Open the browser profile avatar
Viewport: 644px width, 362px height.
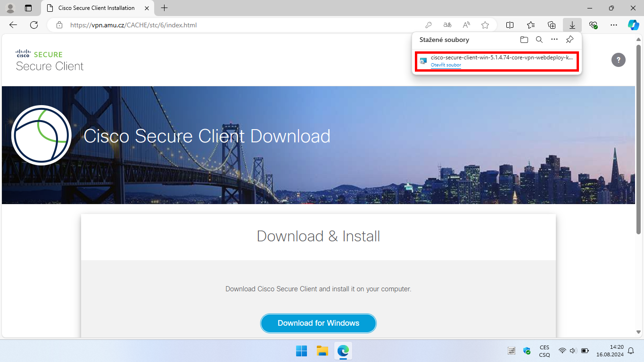tap(10, 8)
